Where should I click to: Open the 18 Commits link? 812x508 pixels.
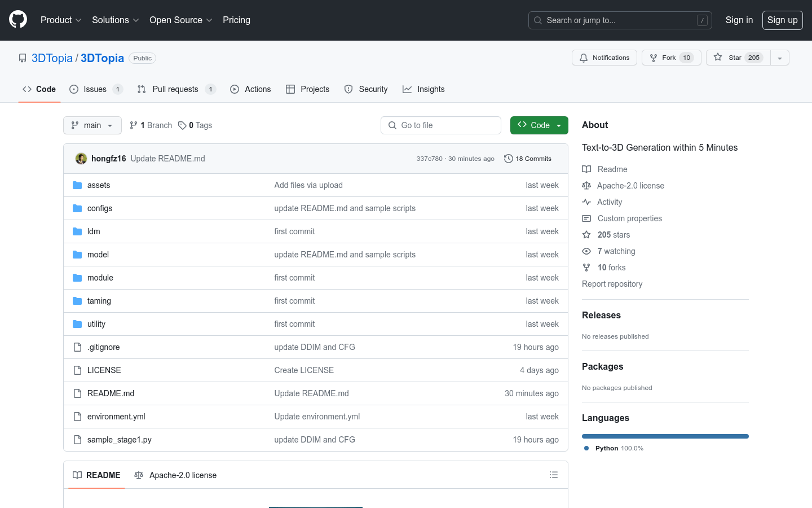(528, 159)
